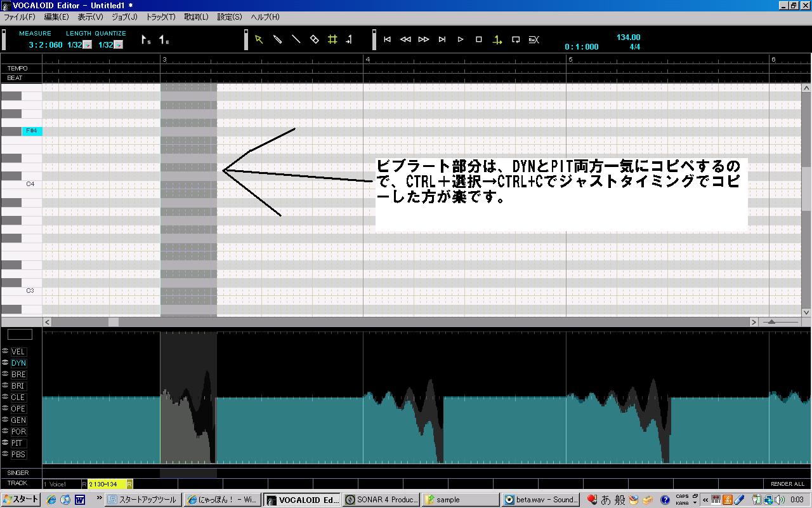The width and height of the screenshot is (812, 508).
Task: Open the ジョブ(J) menu
Action: pyautogui.click(x=124, y=17)
